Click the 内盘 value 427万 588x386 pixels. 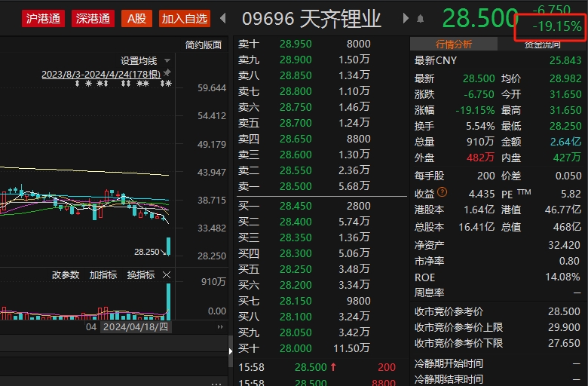pyautogui.click(x=567, y=158)
